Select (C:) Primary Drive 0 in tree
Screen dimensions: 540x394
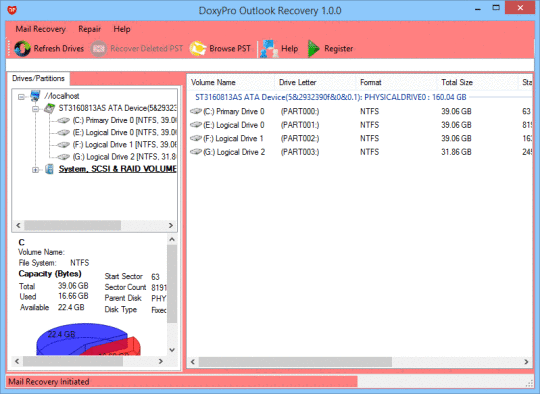125,121
